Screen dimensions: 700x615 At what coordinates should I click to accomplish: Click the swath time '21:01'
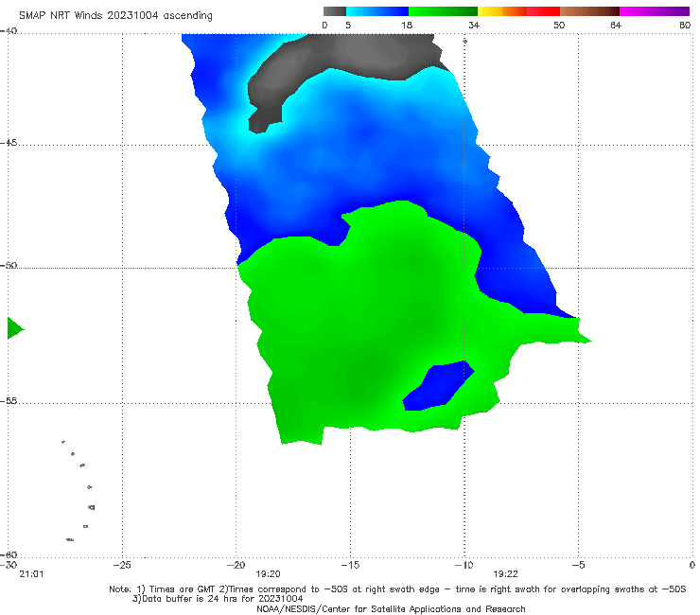pos(32,574)
